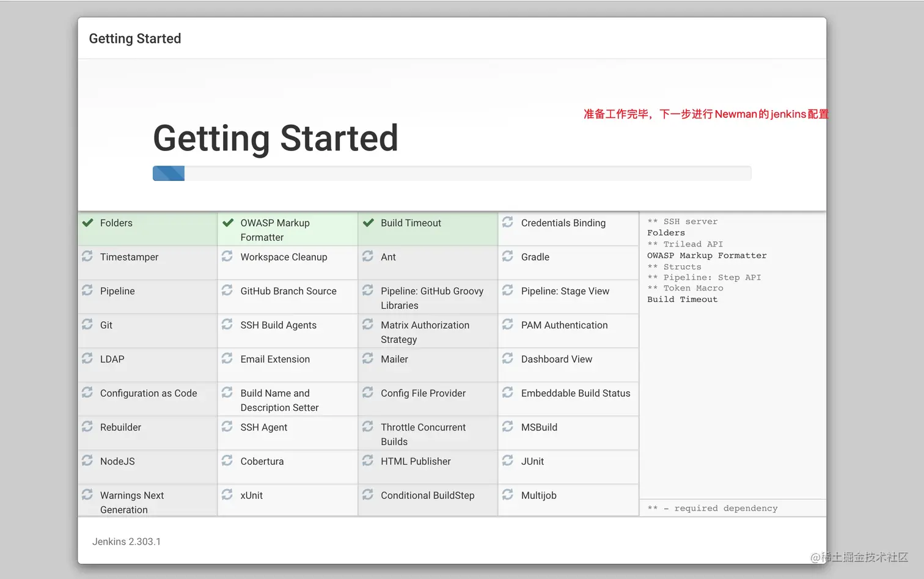Click the pending sync icon for Credentials Binding
This screenshot has height=579, width=924.
[508, 222]
